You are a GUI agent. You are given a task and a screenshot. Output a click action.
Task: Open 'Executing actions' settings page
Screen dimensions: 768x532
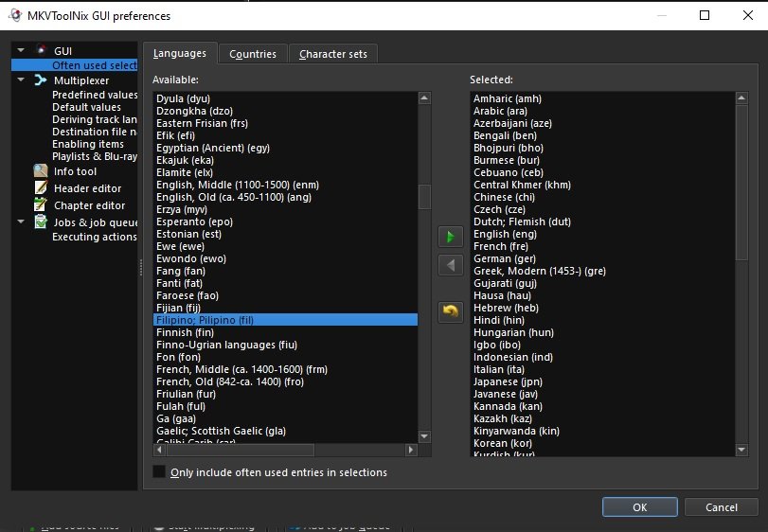click(x=95, y=237)
